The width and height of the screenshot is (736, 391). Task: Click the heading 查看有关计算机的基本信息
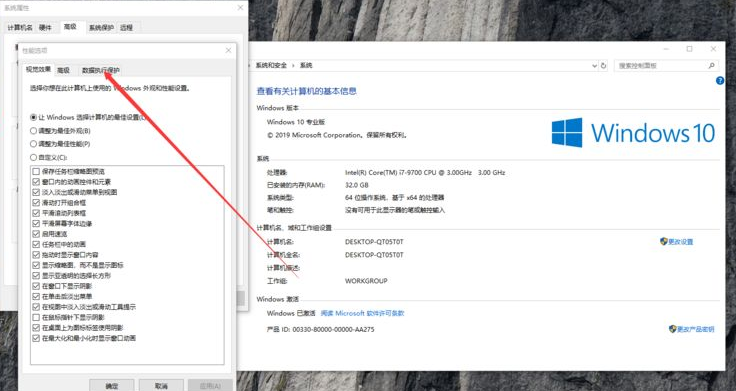pyautogui.click(x=307, y=91)
